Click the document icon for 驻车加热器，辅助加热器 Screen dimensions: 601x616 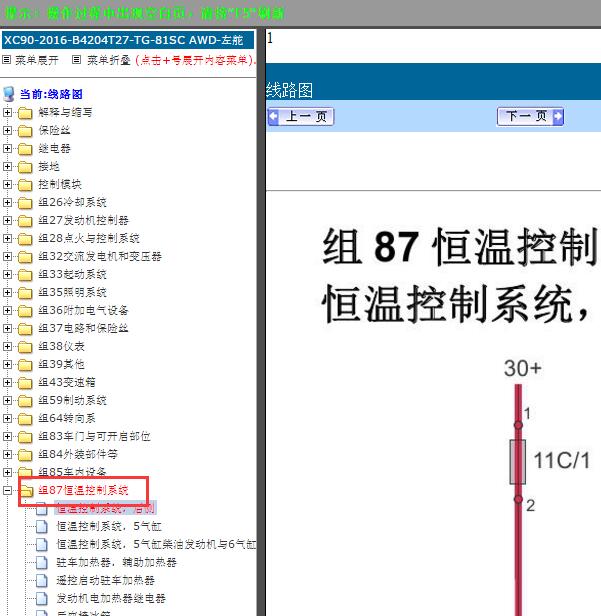42,563
